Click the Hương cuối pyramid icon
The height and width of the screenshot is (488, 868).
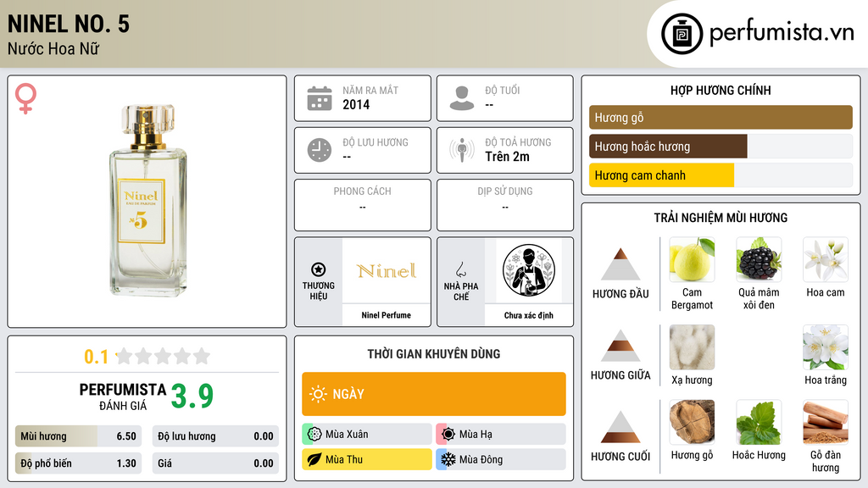[x=620, y=427]
